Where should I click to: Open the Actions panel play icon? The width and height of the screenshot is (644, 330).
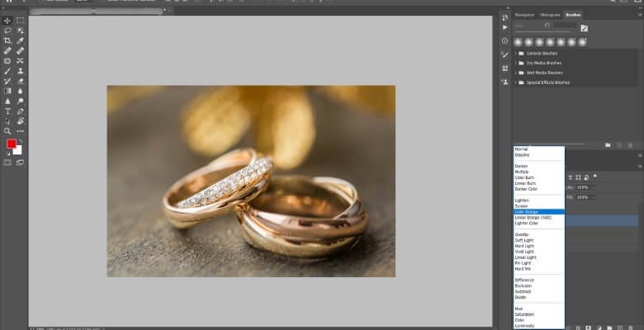pyautogui.click(x=504, y=27)
